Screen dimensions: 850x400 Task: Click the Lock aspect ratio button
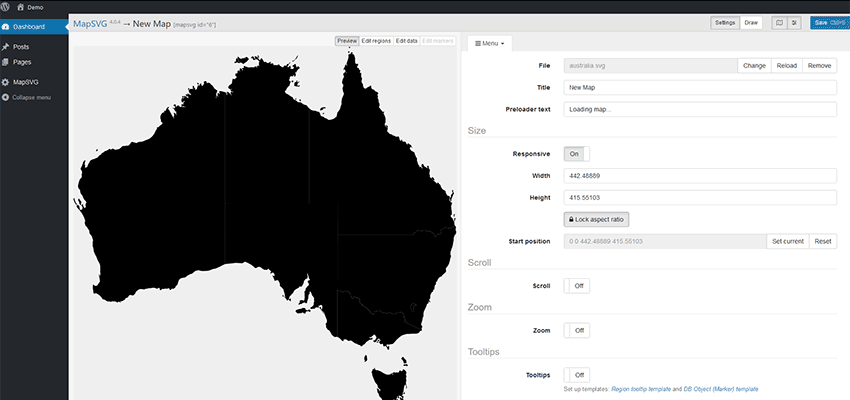click(x=596, y=219)
